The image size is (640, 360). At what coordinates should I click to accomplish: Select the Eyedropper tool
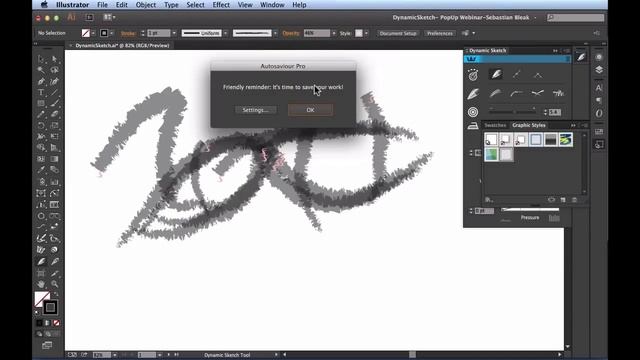pyautogui.click(x=41, y=170)
